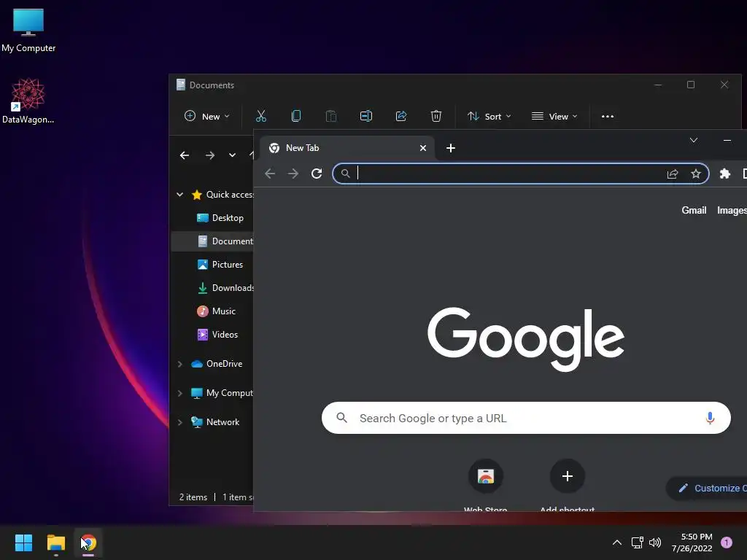Bookmark this tab with the star icon
This screenshot has height=560, width=747.
point(696,174)
